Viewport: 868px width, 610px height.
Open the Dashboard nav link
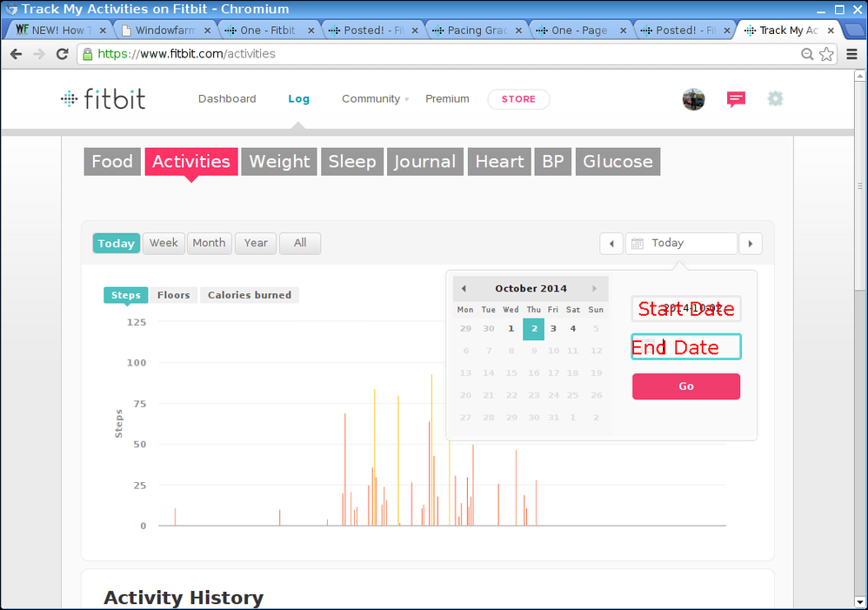[x=227, y=98]
